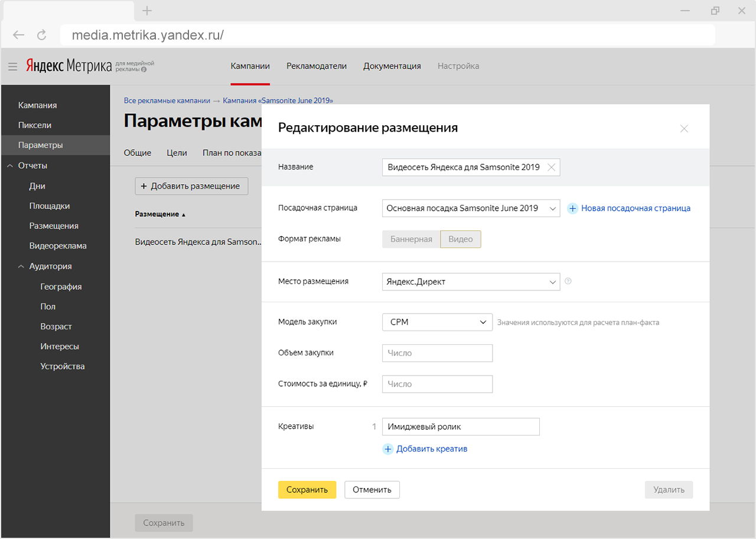Collapse the Аудитория section in the sidebar
This screenshot has width=756, height=539.
point(21,266)
